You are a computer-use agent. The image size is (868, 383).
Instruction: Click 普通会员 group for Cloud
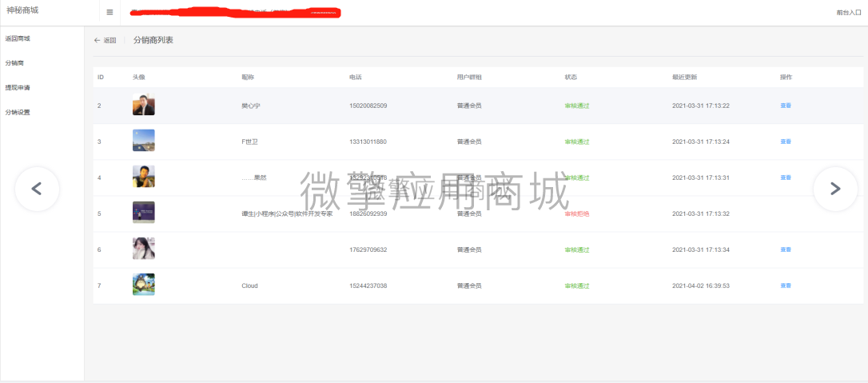click(x=469, y=285)
